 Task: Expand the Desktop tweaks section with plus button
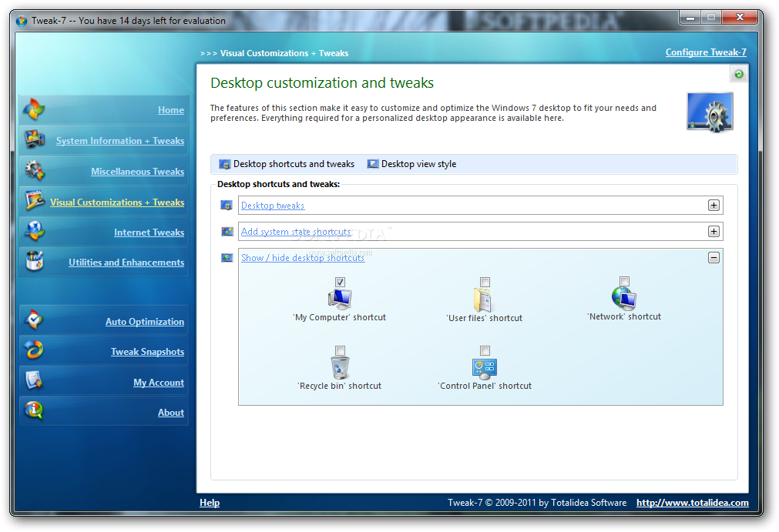(714, 206)
